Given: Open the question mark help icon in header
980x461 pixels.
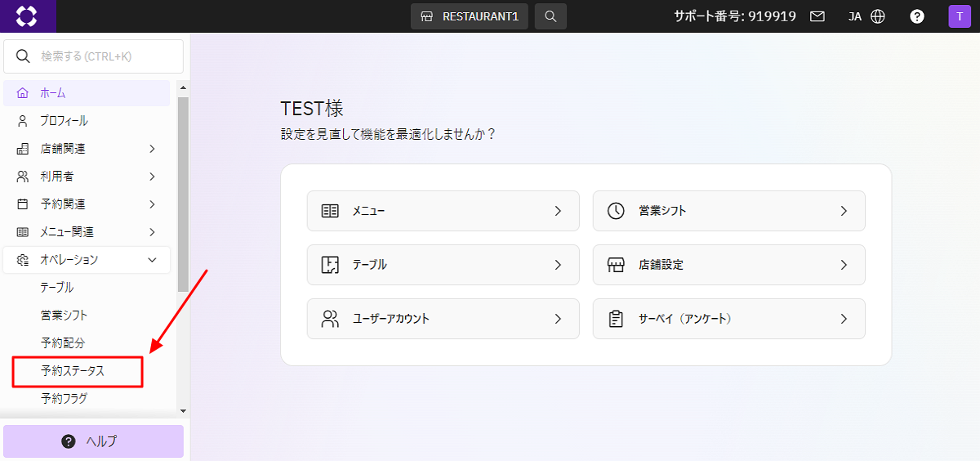Looking at the screenshot, I should click(917, 16).
